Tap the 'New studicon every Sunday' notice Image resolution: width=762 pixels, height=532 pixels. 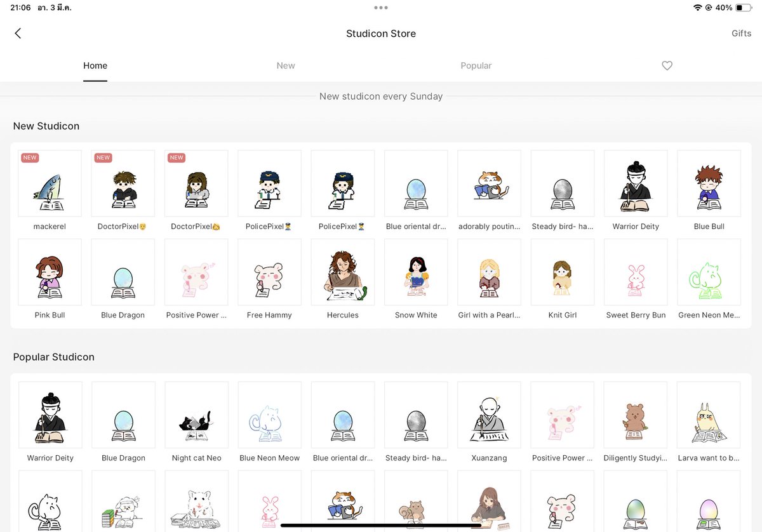(x=381, y=96)
